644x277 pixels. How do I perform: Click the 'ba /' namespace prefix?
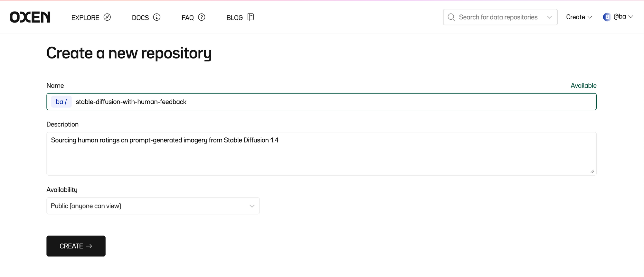pos(61,102)
